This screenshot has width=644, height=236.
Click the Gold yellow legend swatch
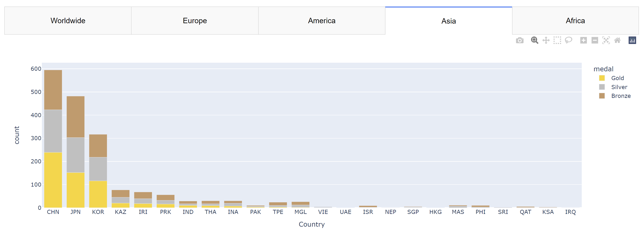pos(602,78)
